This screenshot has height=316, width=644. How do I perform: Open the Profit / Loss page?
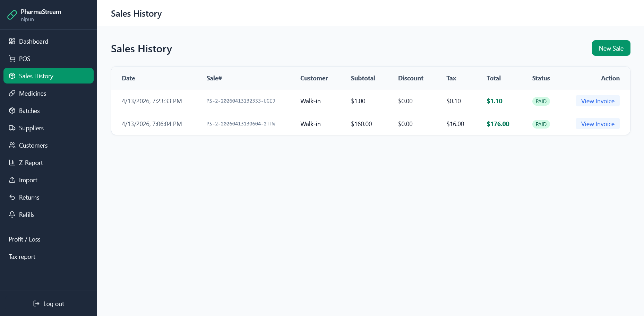[25, 239]
